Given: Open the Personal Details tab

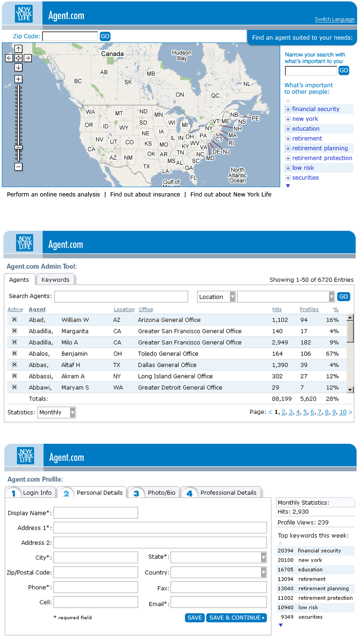Looking at the screenshot, I should pyautogui.click(x=92, y=492).
